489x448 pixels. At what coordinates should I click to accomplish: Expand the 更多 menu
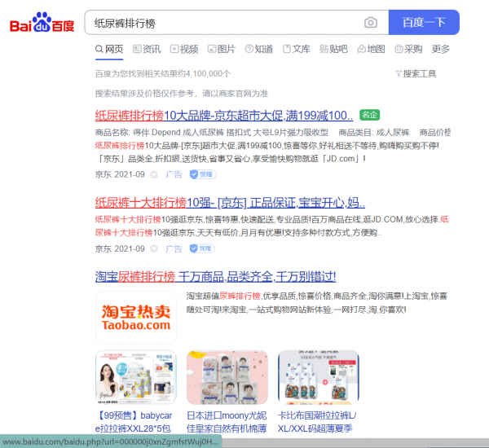point(441,49)
